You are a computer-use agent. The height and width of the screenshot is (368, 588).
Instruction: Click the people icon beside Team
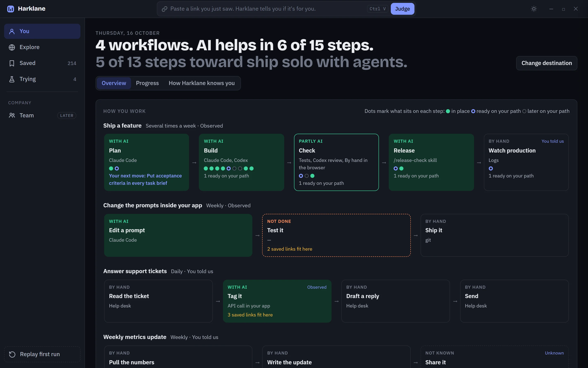point(12,115)
